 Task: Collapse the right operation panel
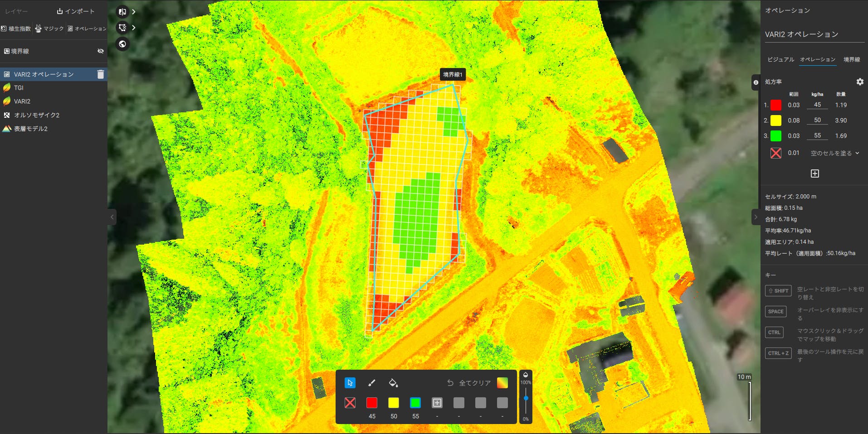tap(756, 217)
